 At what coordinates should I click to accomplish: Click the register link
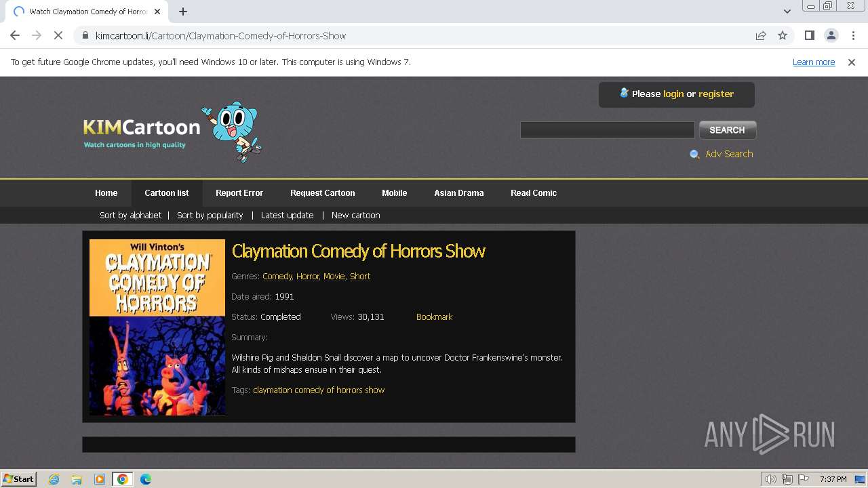[x=716, y=94]
